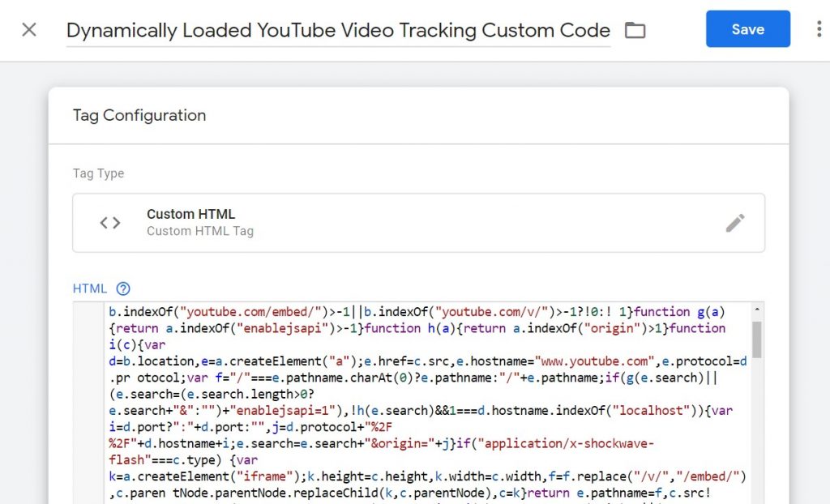
Task: Open the three-dot overflow menu
Action: pyautogui.click(x=819, y=29)
